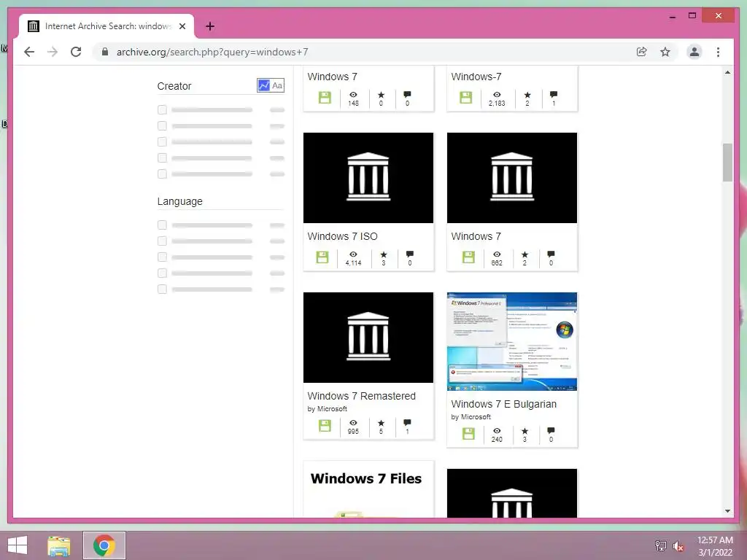Open File Explorer from the taskbar
The height and width of the screenshot is (560, 747).
coord(59,545)
